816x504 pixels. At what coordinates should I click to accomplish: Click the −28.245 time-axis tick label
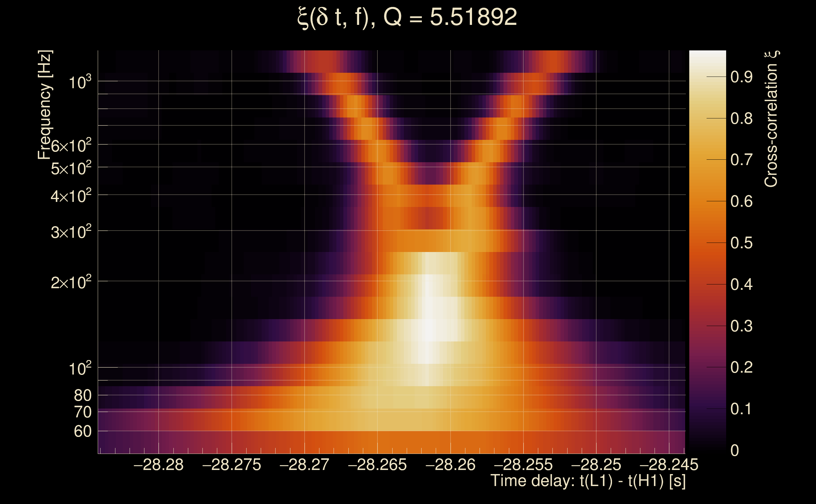pyautogui.click(x=669, y=465)
